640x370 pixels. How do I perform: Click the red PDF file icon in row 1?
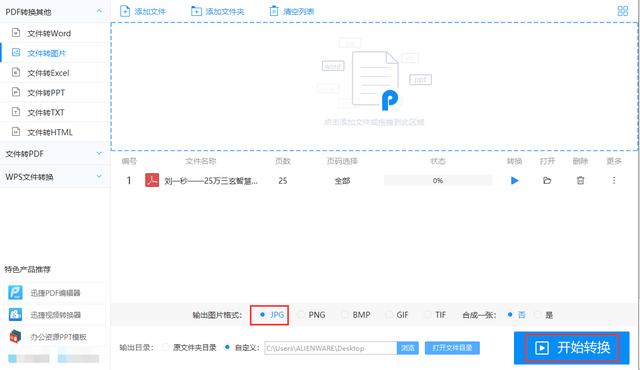tap(152, 180)
